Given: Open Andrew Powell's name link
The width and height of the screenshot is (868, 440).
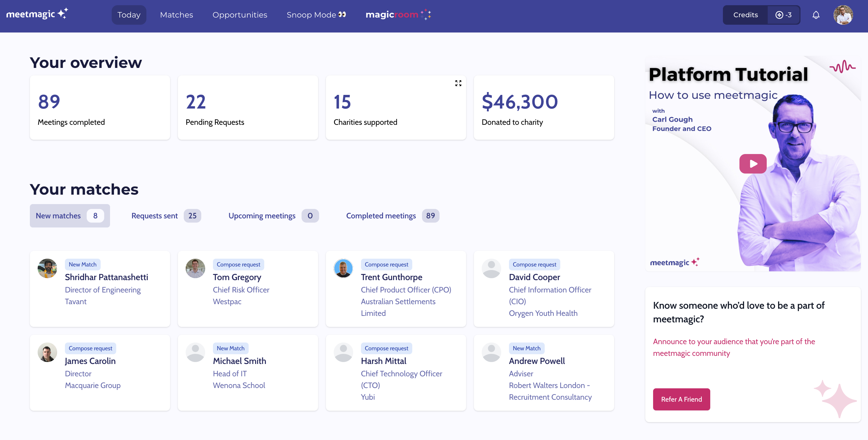Looking at the screenshot, I should [537, 361].
